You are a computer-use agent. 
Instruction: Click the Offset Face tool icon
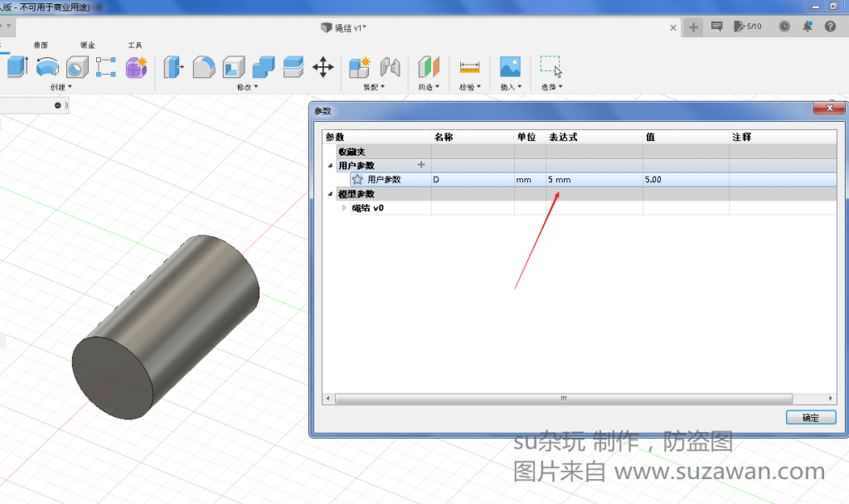[x=294, y=67]
